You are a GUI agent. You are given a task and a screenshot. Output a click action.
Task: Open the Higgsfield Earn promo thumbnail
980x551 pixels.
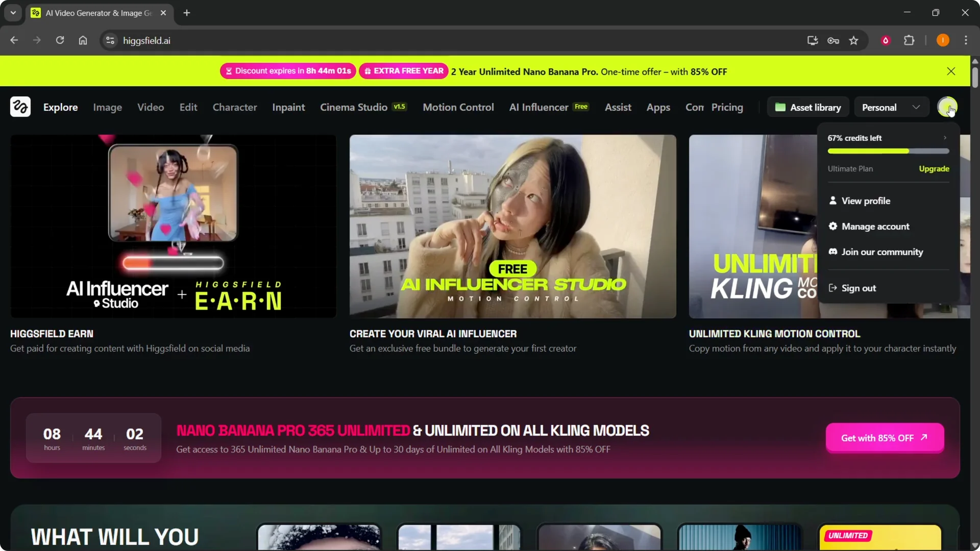173,226
